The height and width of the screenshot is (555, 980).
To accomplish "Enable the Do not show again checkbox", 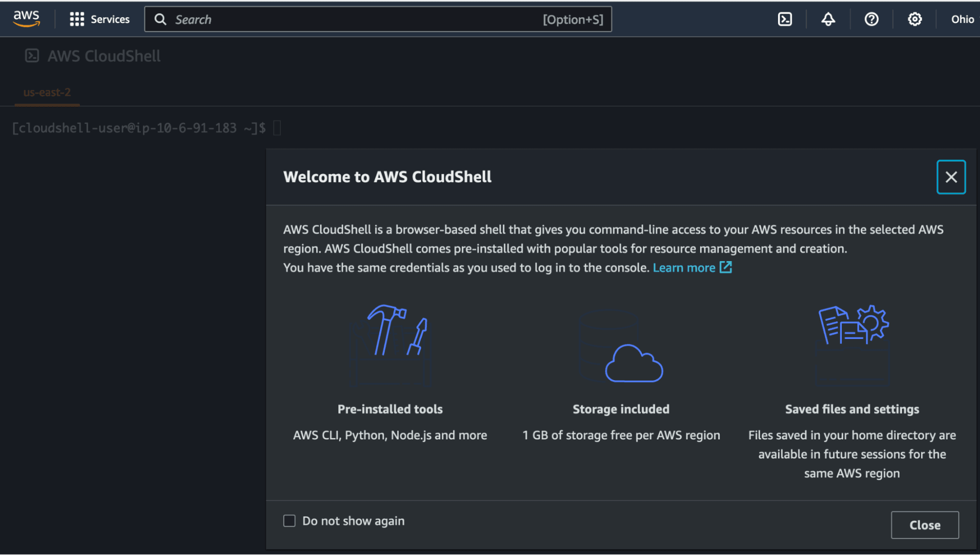I will (289, 521).
